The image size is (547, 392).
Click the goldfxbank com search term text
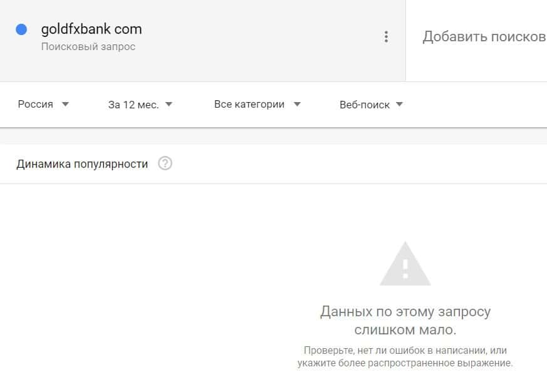click(x=91, y=29)
